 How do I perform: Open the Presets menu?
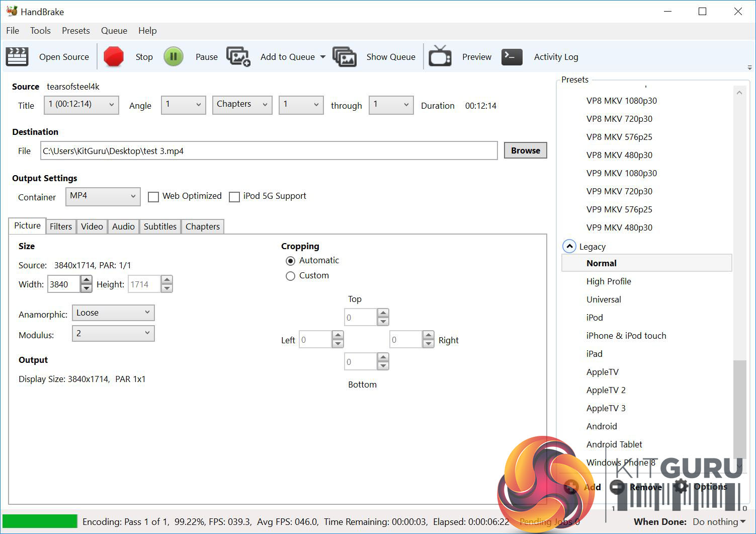[76, 31]
